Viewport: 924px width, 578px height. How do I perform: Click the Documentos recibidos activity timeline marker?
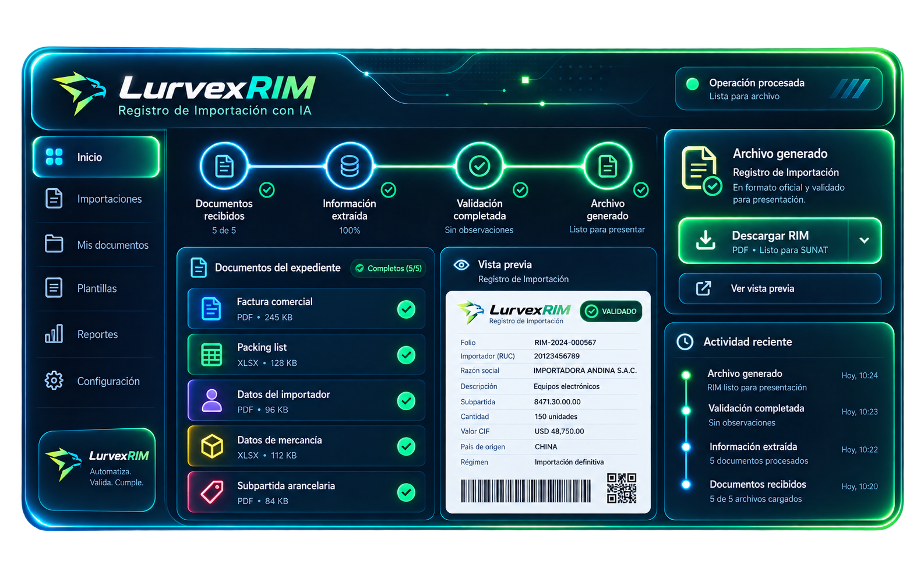686,484
